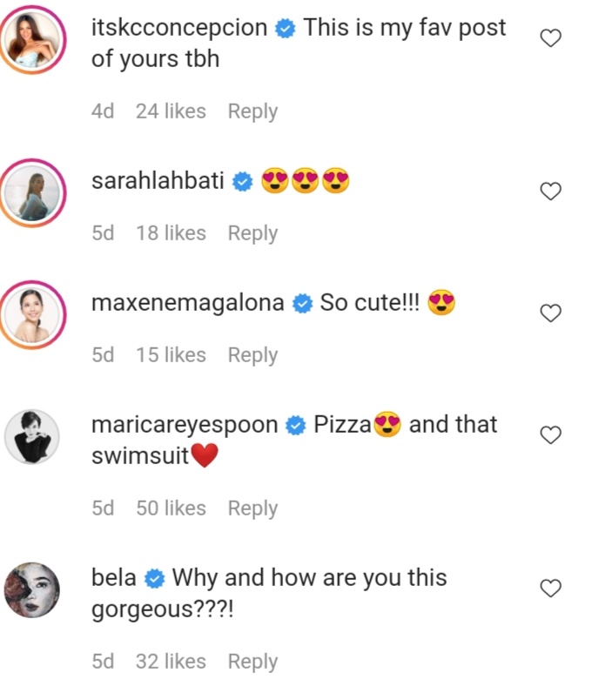
Task: Open itskcconcepcion's profile picture
Action: [32, 40]
